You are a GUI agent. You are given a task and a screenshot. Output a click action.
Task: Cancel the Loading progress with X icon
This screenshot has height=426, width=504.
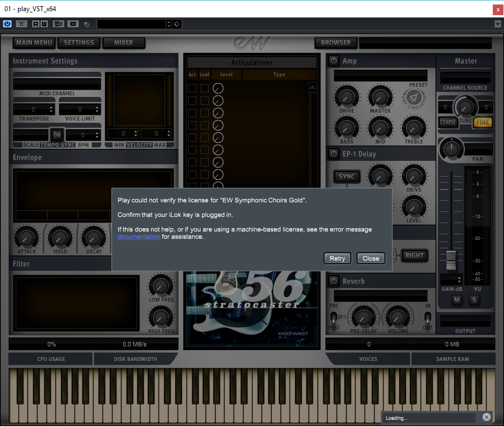pyautogui.click(x=487, y=417)
